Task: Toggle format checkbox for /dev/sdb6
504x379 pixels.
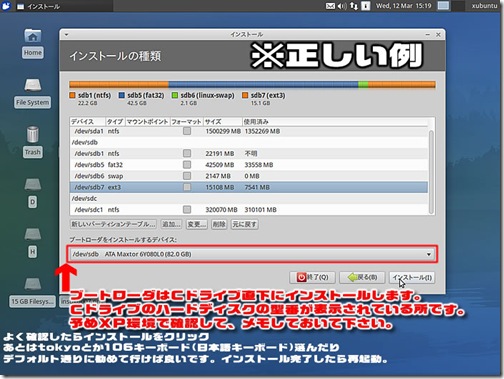Action: (187, 176)
